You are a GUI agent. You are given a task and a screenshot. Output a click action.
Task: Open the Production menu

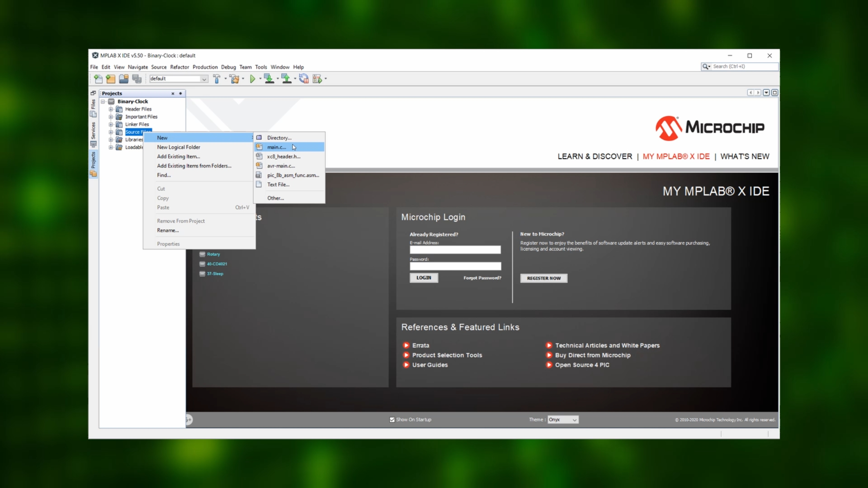pyautogui.click(x=205, y=67)
